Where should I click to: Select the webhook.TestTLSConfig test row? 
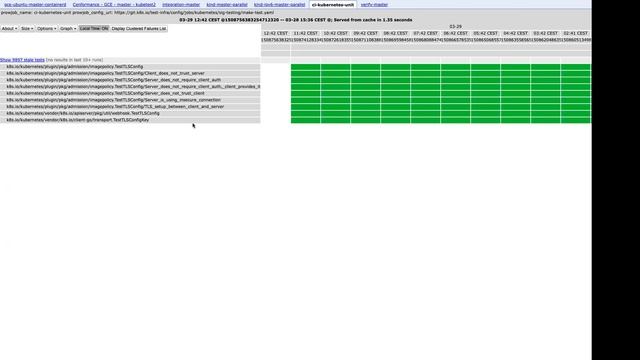click(130, 113)
